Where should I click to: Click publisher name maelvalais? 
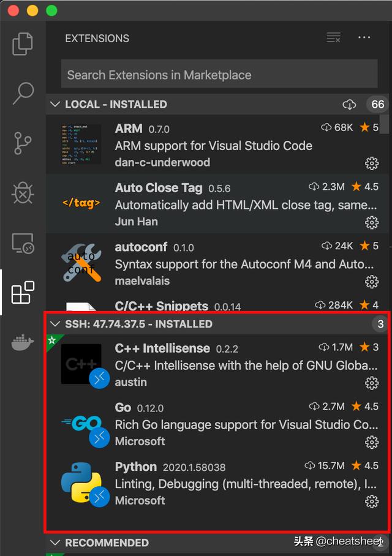[142, 280]
